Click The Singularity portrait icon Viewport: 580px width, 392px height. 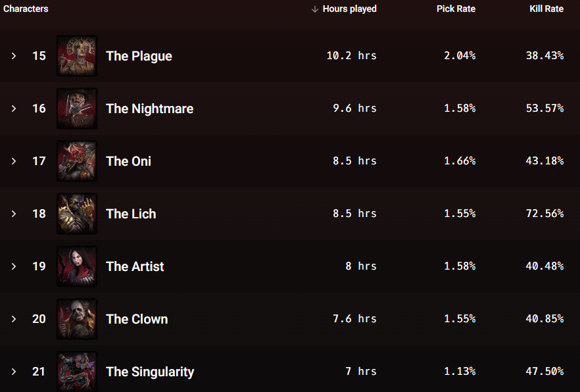(77, 372)
